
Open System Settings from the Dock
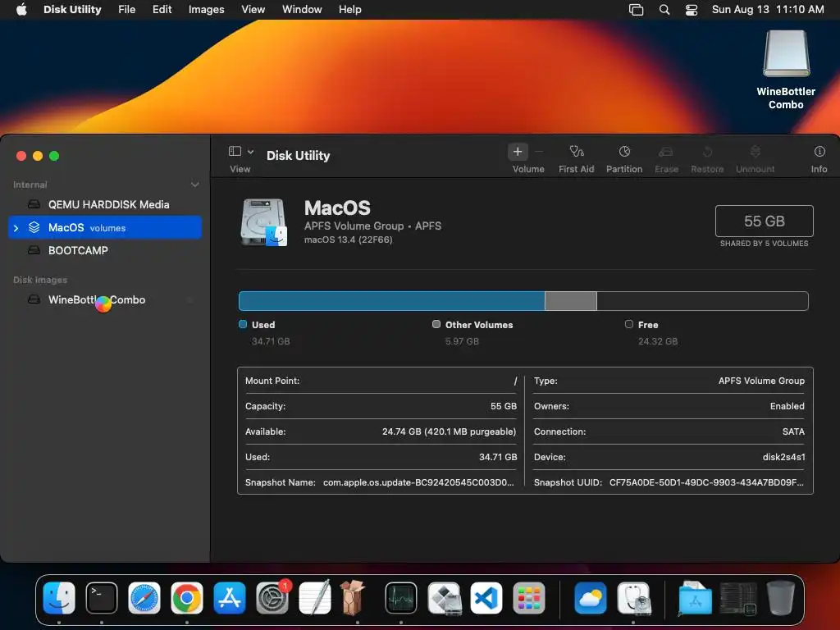(272, 598)
